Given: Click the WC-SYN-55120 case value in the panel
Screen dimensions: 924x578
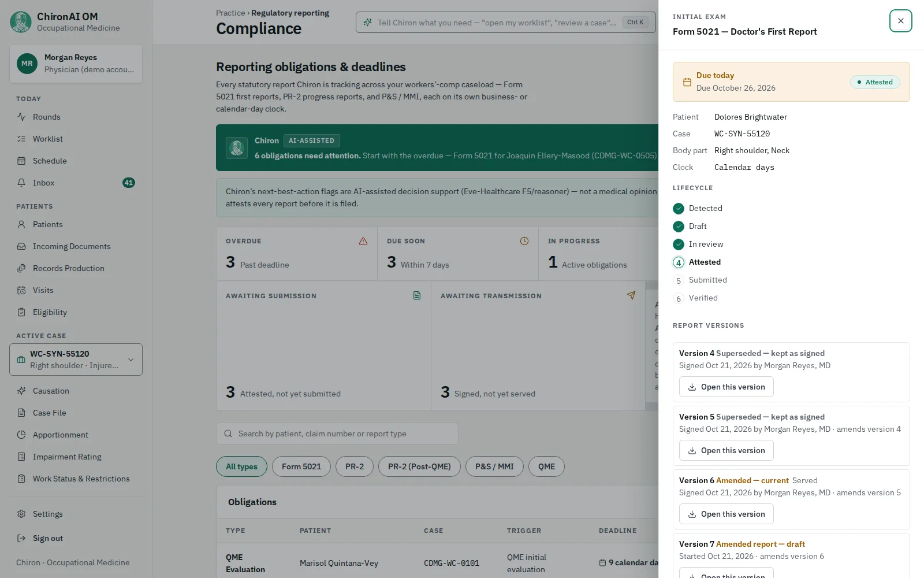Looking at the screenshot, I should [x=742, y=134].
